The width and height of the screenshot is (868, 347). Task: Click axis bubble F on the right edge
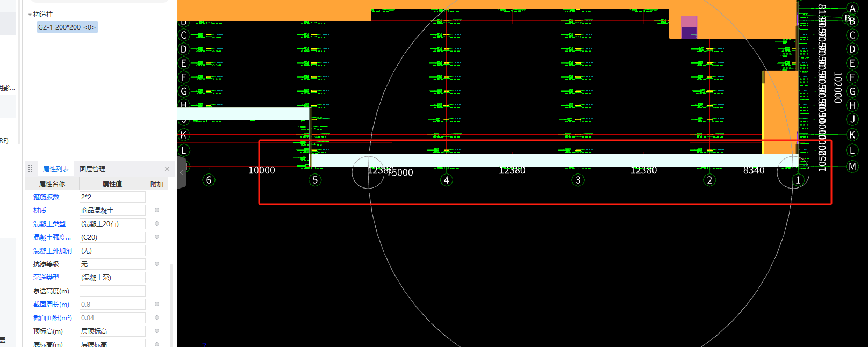852,77
